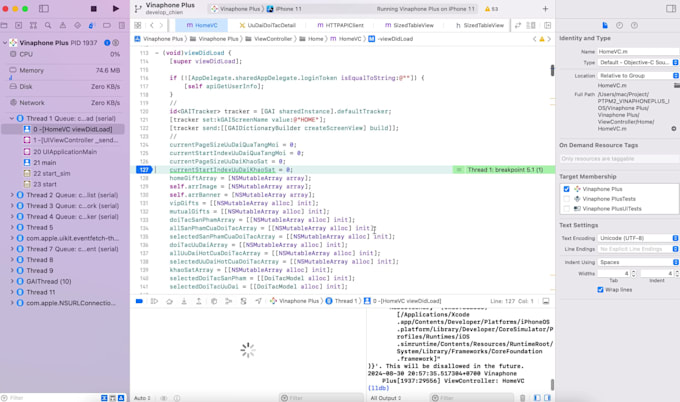Image resolution: width=680 pixels, height=402 pixels.
Task: Deactivate breakpoints in debug bar
Action: click(139, 301)
